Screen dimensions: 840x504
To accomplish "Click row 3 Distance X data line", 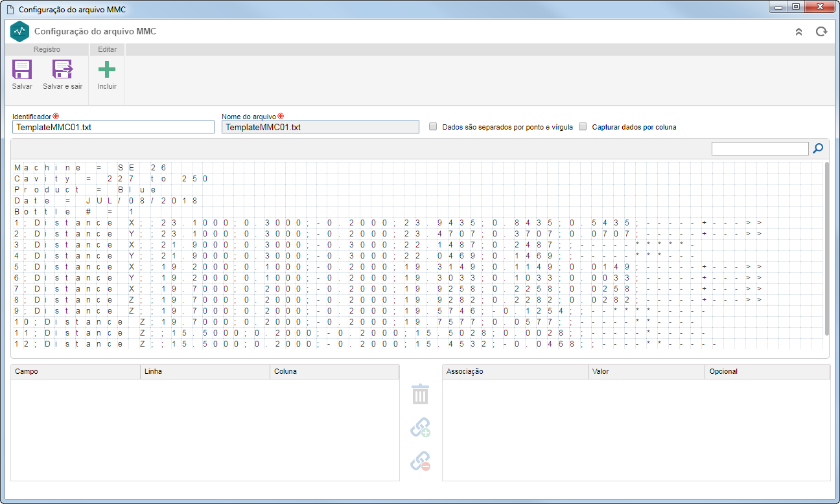I will (355, 244).
